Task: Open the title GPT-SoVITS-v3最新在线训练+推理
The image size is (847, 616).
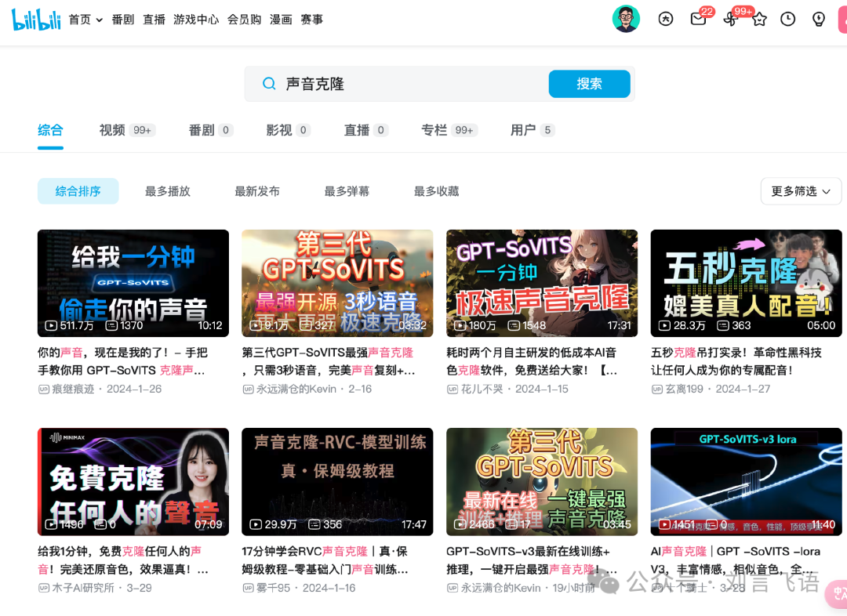Action: [x=532, y=560]
